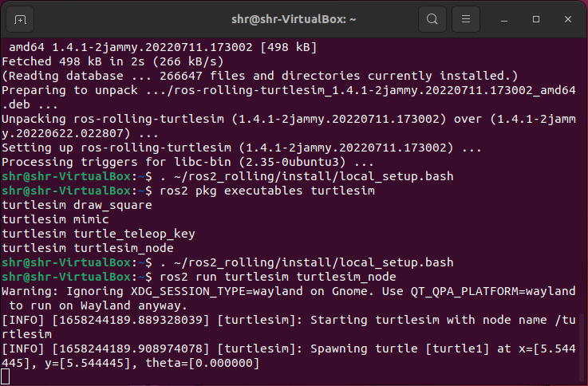Click the terminal cursor block on last line
The image size is (588, 386).
click(x=6, y=377)
